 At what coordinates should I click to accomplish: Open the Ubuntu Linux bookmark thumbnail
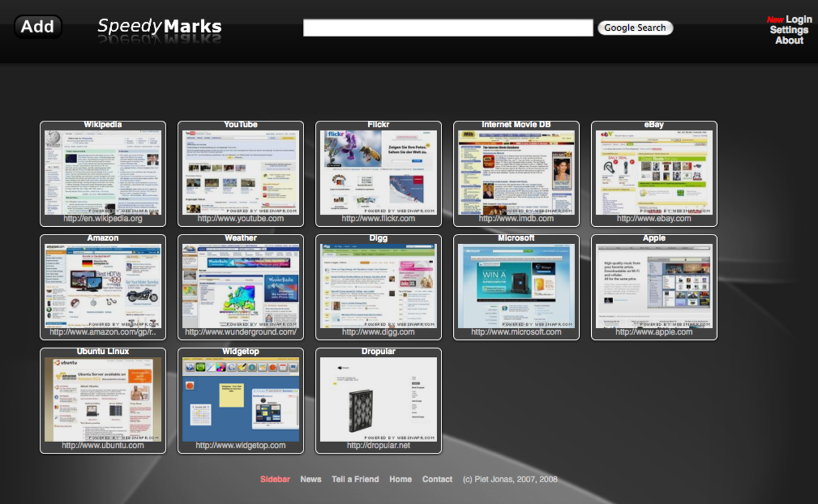103,399
